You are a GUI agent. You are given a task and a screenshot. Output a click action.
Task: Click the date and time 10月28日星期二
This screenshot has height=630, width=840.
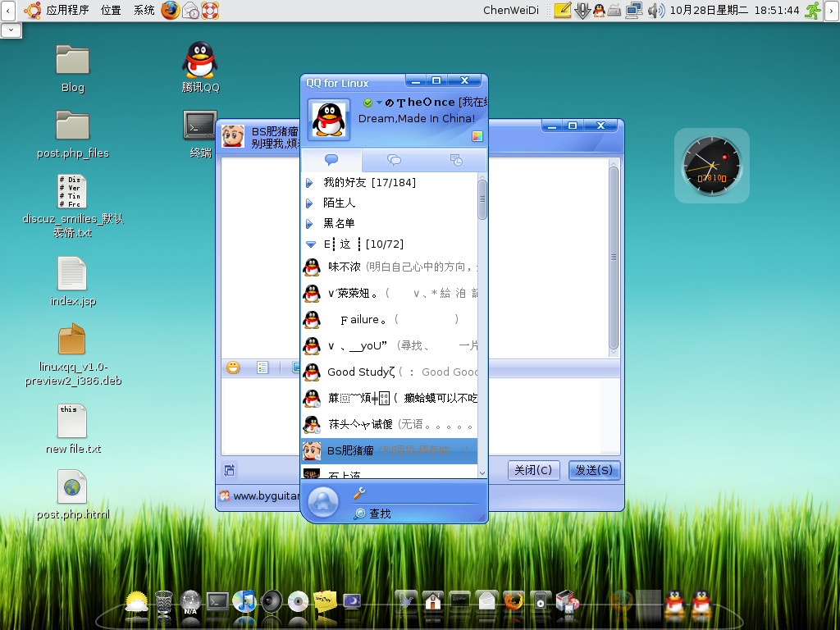pyautogui.click(x=709, y=10)
